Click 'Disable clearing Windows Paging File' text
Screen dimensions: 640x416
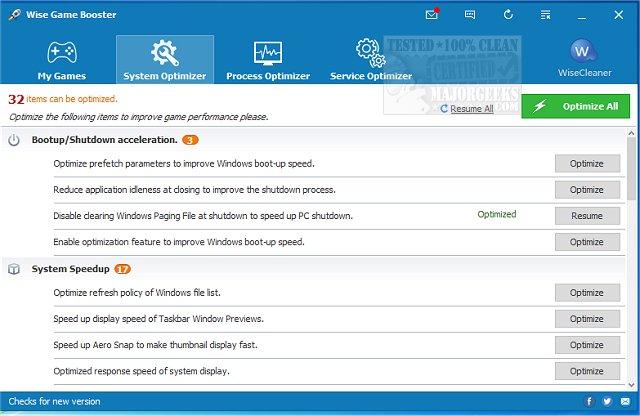pos(203,216)
